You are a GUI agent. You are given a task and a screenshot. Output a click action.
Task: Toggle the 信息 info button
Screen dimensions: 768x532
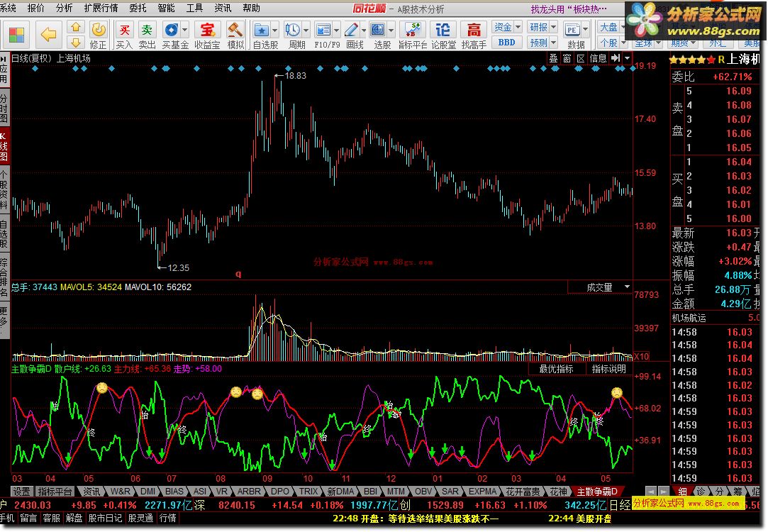click(598, 58)
